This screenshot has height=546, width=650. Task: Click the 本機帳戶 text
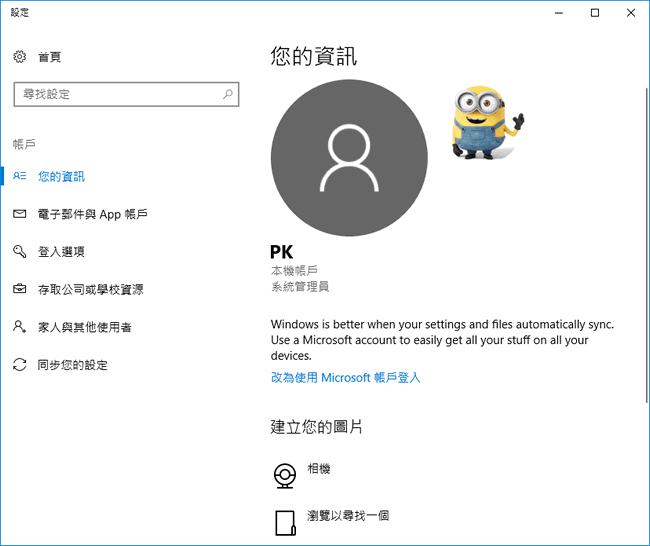click(x=294, y=271)
